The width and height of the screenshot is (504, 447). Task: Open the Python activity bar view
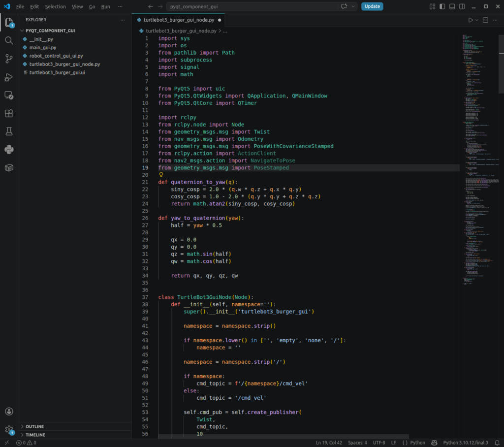(x=9, y=150)
